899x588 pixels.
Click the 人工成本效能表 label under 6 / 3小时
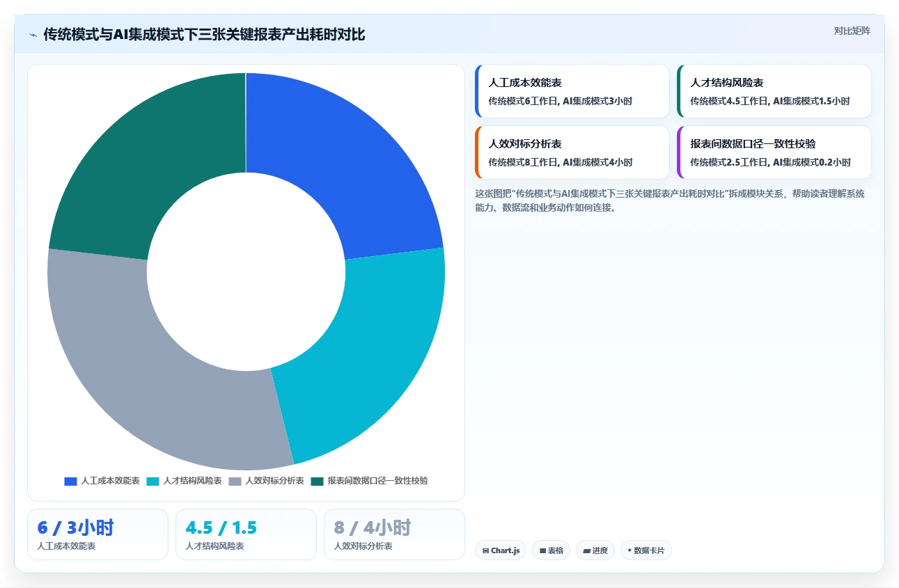point(66,546)
